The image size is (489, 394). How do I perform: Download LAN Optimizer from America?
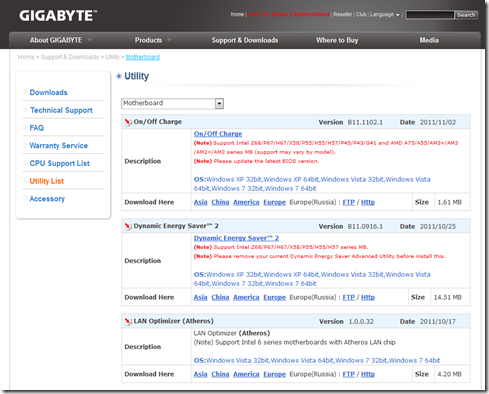(246, 374)
